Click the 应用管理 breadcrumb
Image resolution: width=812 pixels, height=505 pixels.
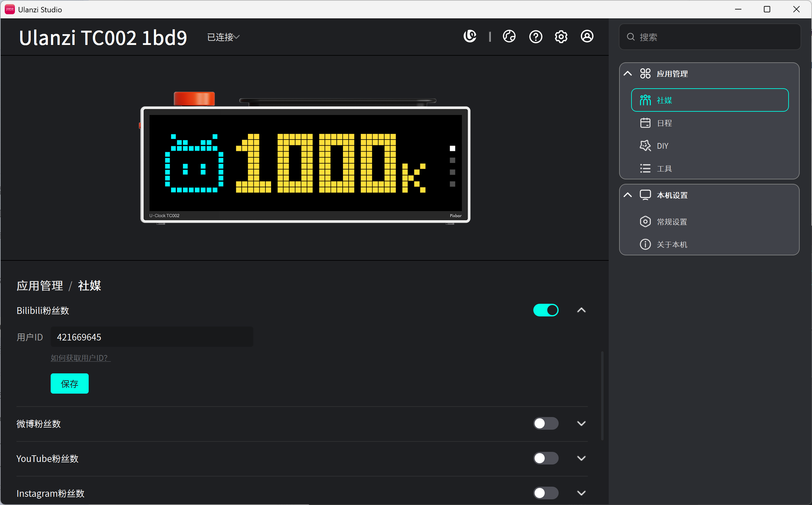[40, 285]
